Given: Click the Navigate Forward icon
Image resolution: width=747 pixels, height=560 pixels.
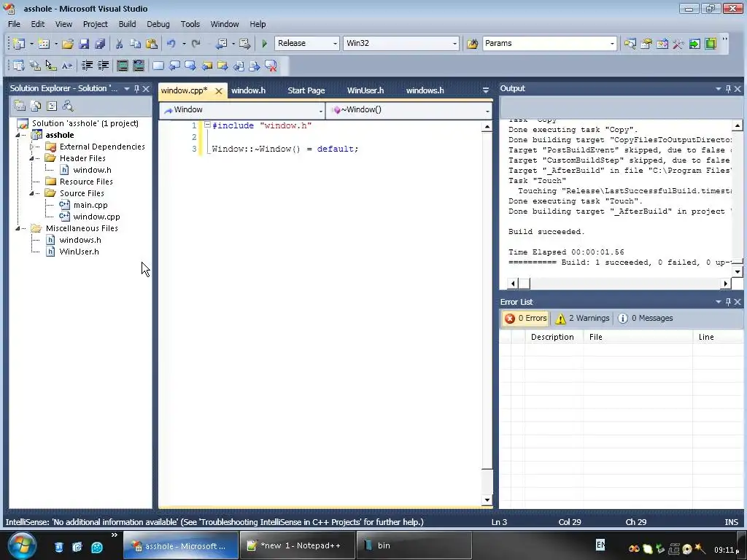Looking at the screenshot, I should point(244,43).
